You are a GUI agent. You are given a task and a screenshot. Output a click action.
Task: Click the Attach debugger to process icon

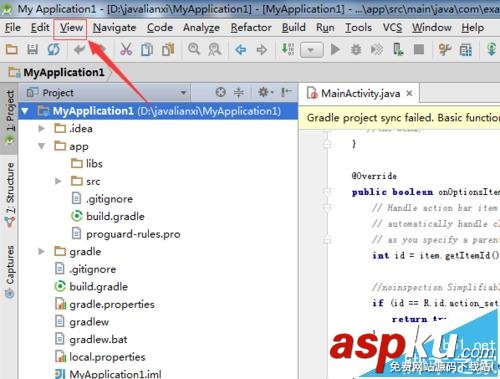(398, 50)
